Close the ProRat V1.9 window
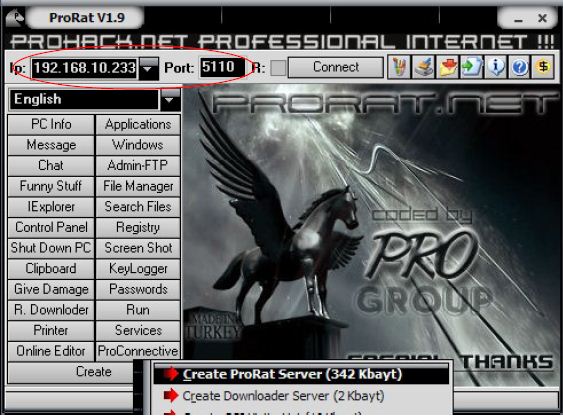Screen dimensions: 563x416 pyautogui.click(x=542, y=18)
